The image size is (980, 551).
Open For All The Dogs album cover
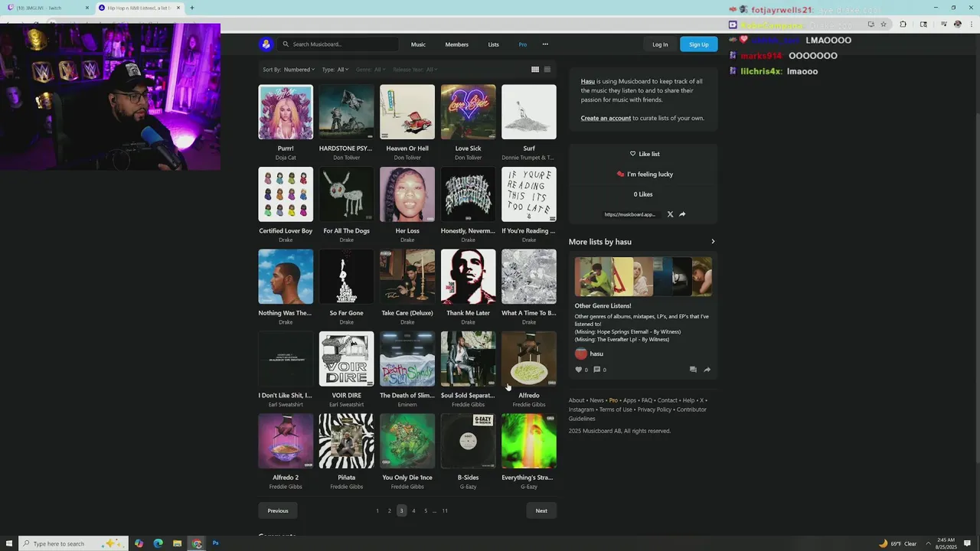(x=346, y=194)
